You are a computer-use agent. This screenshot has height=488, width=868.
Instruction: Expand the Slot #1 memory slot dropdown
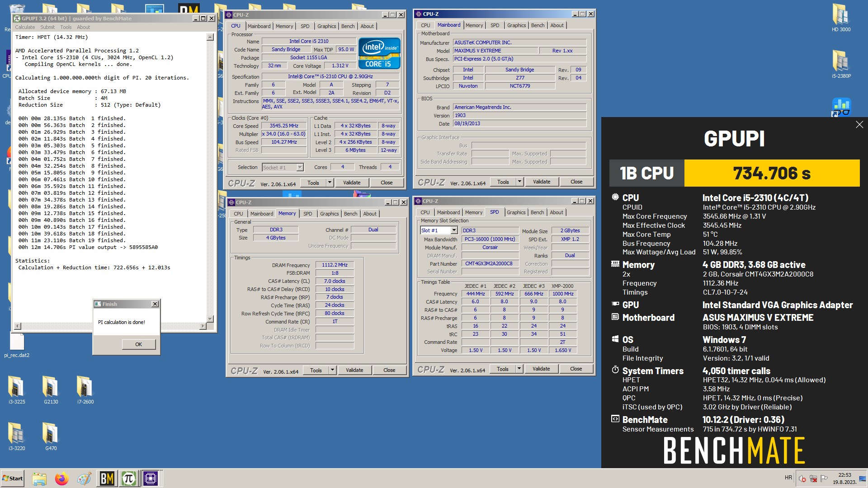(454, 230)
